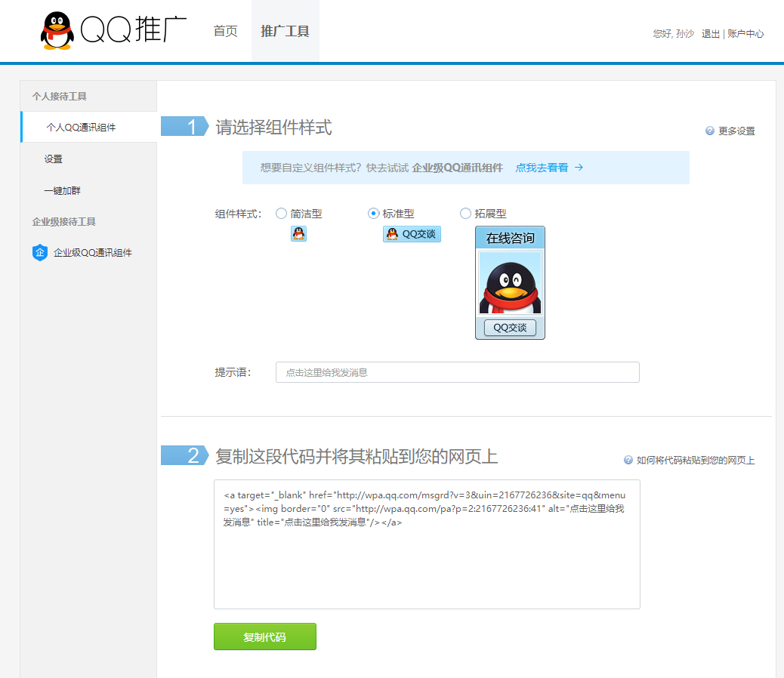Click the arrow after 点我去看看

tap(579, 168)
